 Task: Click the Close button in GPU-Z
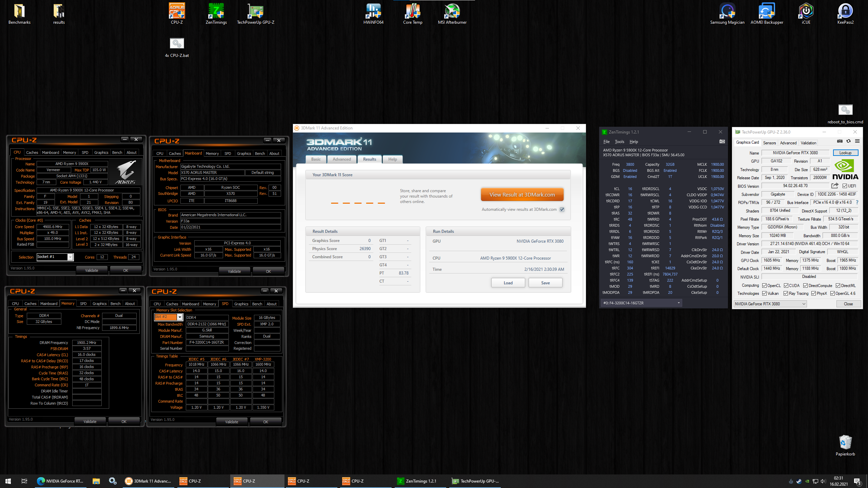click(848, 304)
